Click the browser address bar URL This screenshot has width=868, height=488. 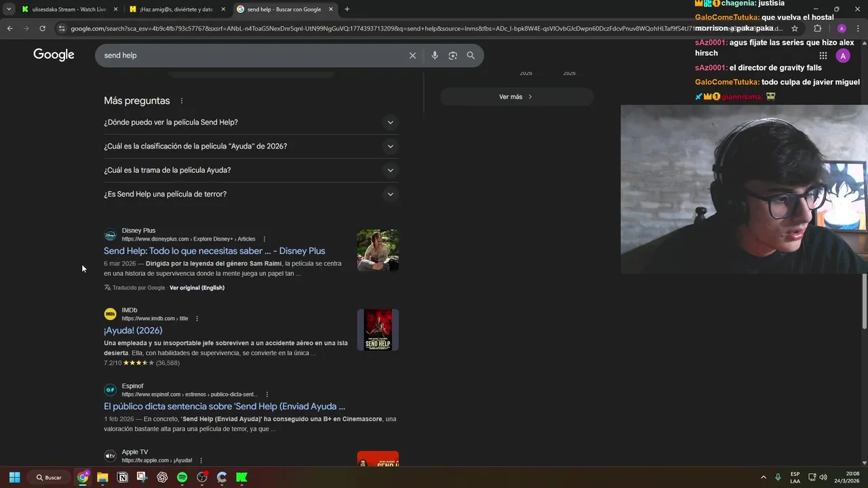coord(426,28)
